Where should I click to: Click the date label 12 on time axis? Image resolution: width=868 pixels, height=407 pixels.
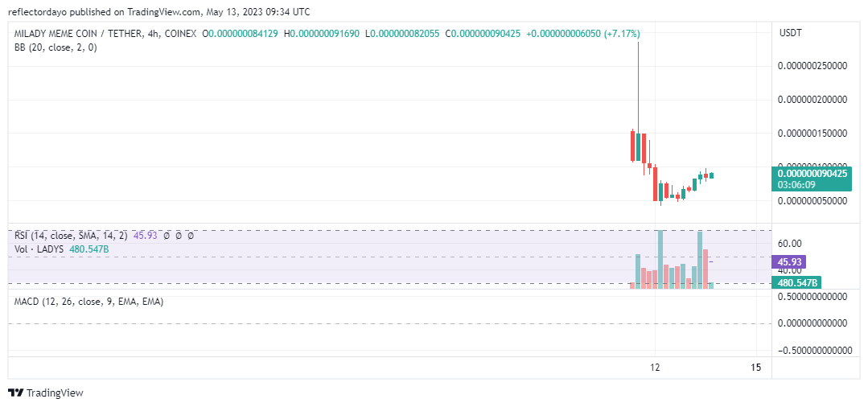(656, 367)
